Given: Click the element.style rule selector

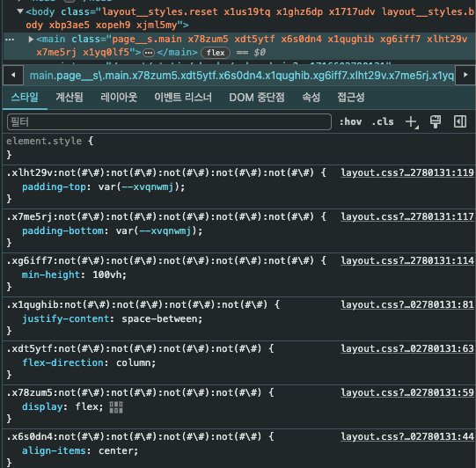Looking at the screenshot, I should click(x=44, y=141).
